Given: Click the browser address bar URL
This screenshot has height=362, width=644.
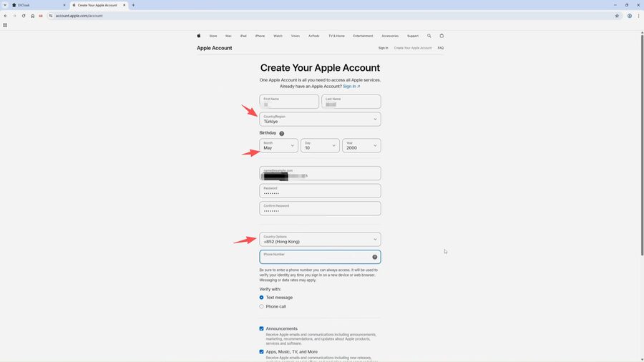Looking at the screenshot, I should click(79, 16).
